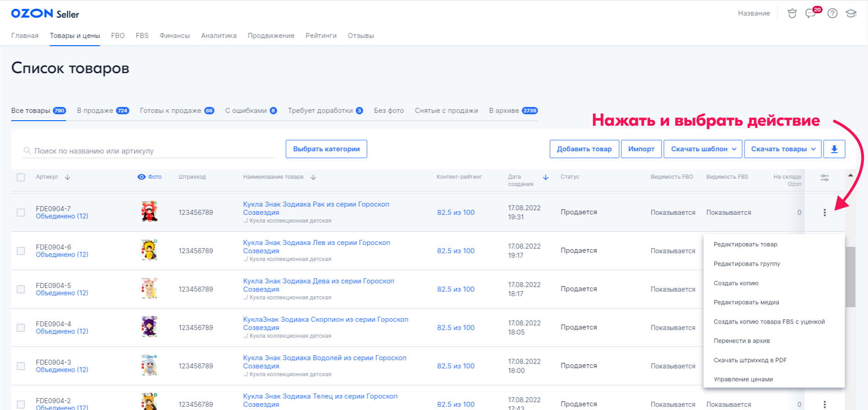Open table column settings sliders icon
The image size is (868, 410).
pyautogui.click(x=825, y=178)
